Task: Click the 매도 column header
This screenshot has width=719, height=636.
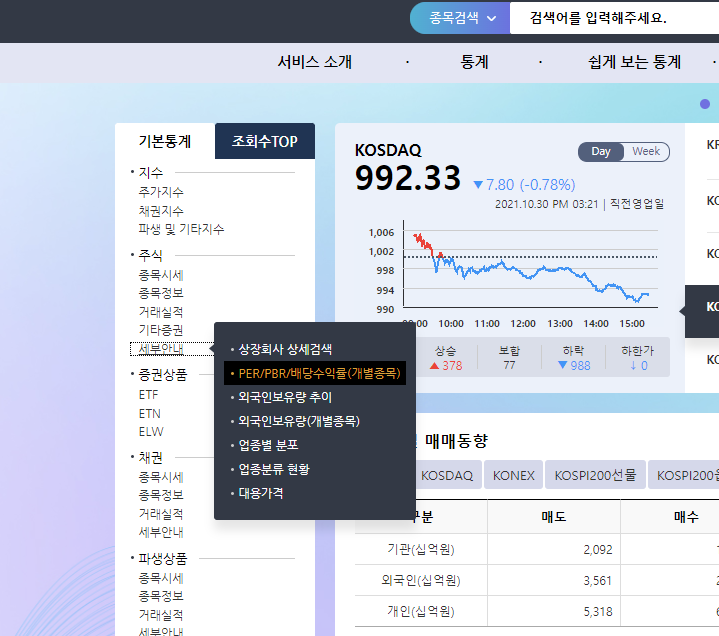Action: [554, 517]
